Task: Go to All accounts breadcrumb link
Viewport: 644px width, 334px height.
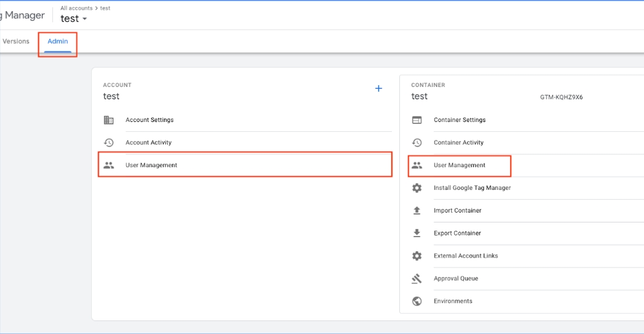Action: (x=76, y=8)
